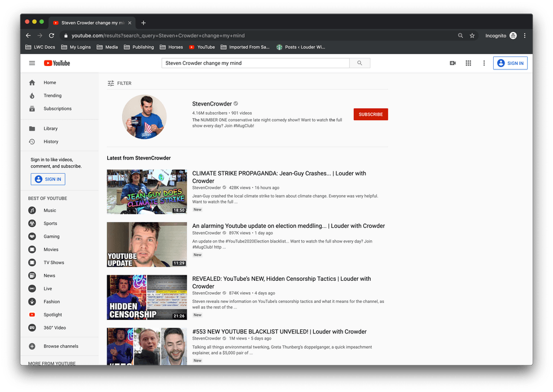This screenshot has width=553, height=392.
Task: Go to Trending in the sidebar
Action: 52,96
